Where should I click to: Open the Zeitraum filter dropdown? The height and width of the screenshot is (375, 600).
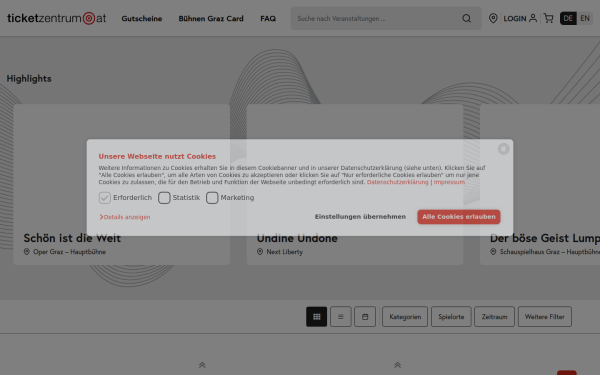(494, 316)
